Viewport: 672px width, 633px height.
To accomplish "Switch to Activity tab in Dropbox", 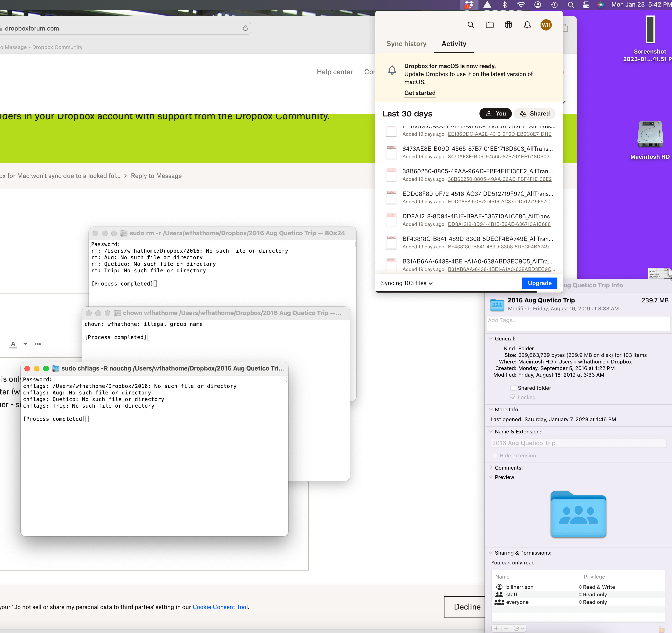I will [454, 43].
